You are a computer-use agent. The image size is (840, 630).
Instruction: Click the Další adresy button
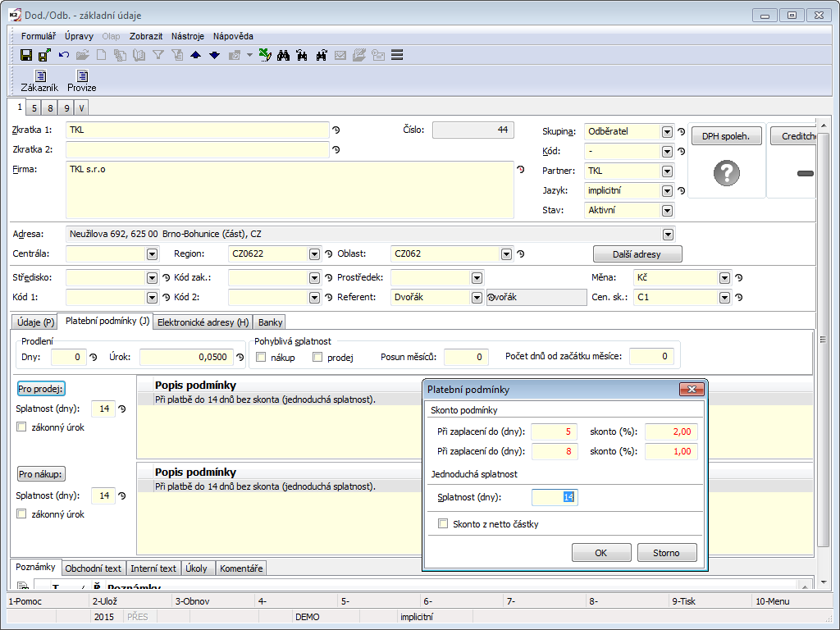[637, 254]
